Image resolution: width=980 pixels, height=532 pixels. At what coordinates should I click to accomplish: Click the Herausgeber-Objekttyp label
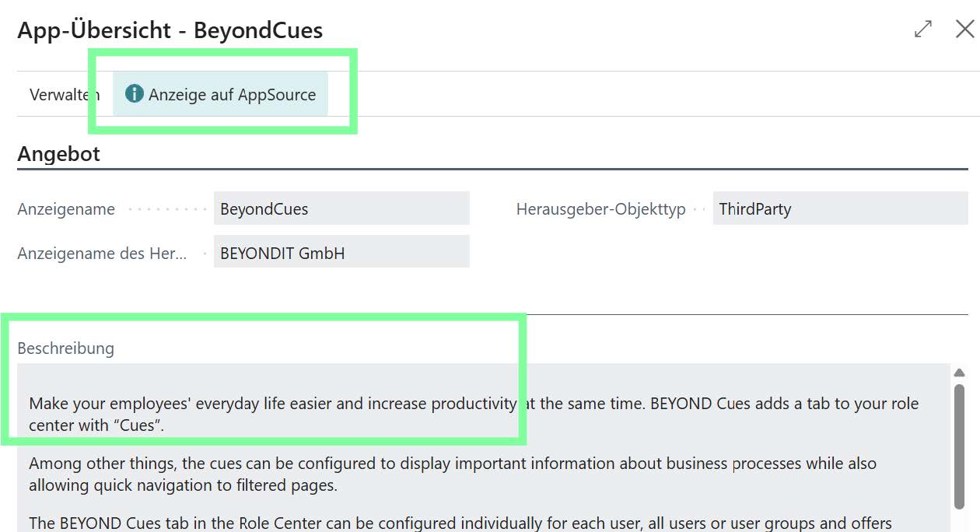[600, 209]
